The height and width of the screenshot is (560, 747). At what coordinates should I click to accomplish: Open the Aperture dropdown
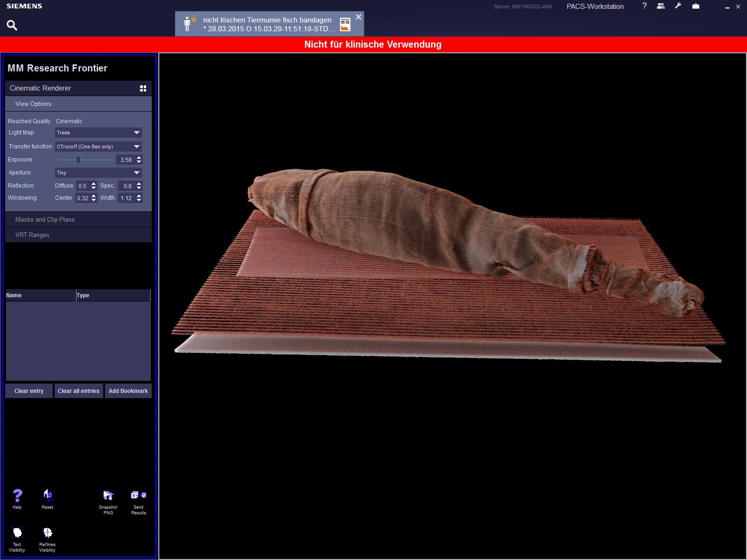click(98, 173)
